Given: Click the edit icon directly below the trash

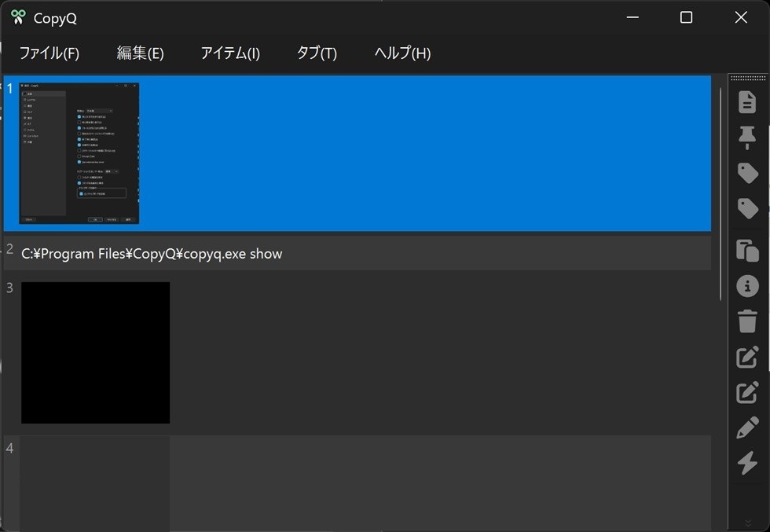Looking at the screenshot, I should (747, 357).
